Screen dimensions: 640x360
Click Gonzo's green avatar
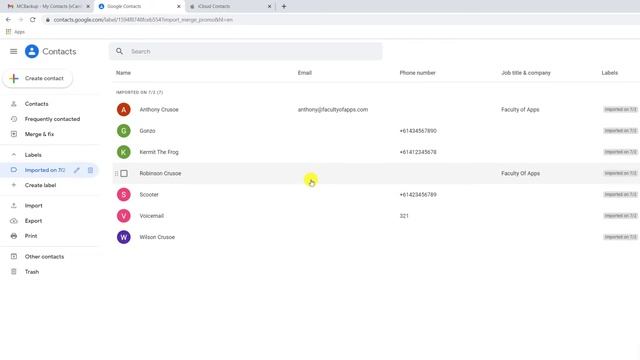[124, 131]
